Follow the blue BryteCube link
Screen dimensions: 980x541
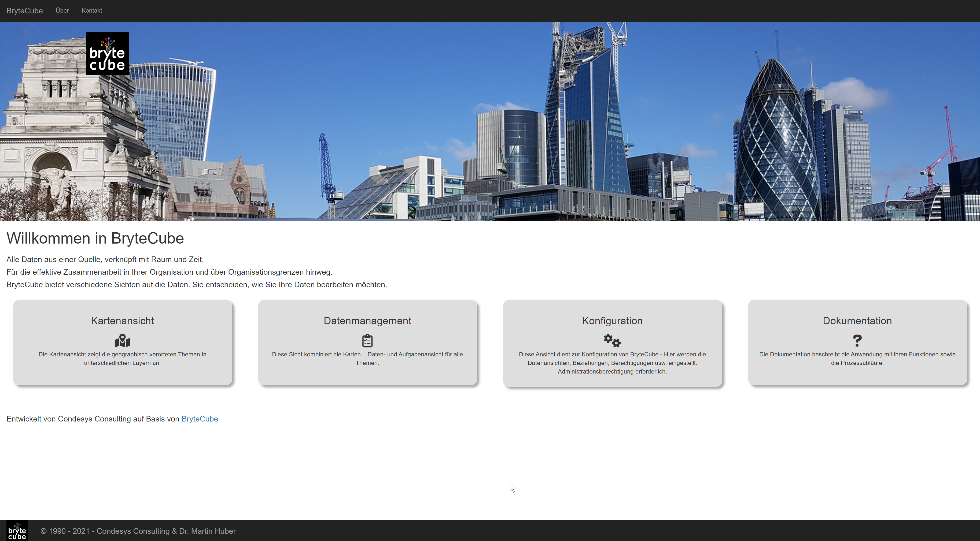[200, 419]
